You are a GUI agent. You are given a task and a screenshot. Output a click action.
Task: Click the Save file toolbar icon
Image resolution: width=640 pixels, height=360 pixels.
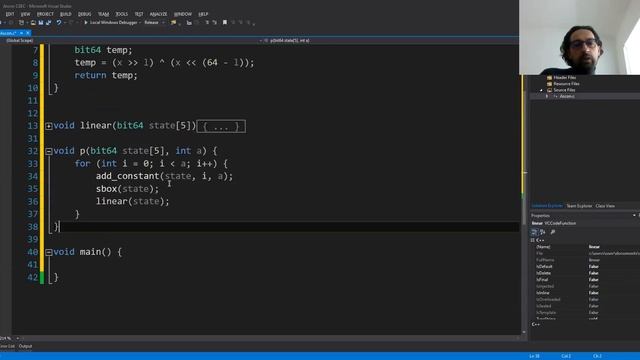pyautogui.click(x=41, y=22)
